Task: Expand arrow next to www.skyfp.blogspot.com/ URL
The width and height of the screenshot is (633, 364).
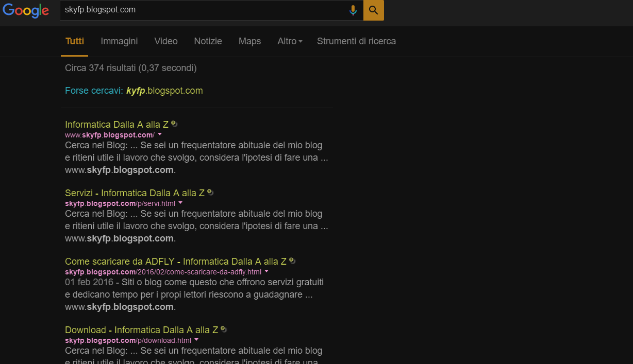Action: point(160,134)
